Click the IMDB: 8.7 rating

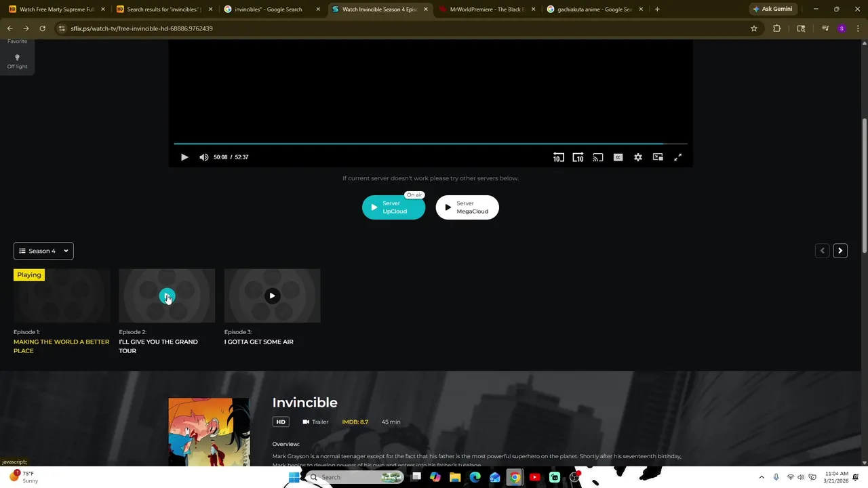355,422
